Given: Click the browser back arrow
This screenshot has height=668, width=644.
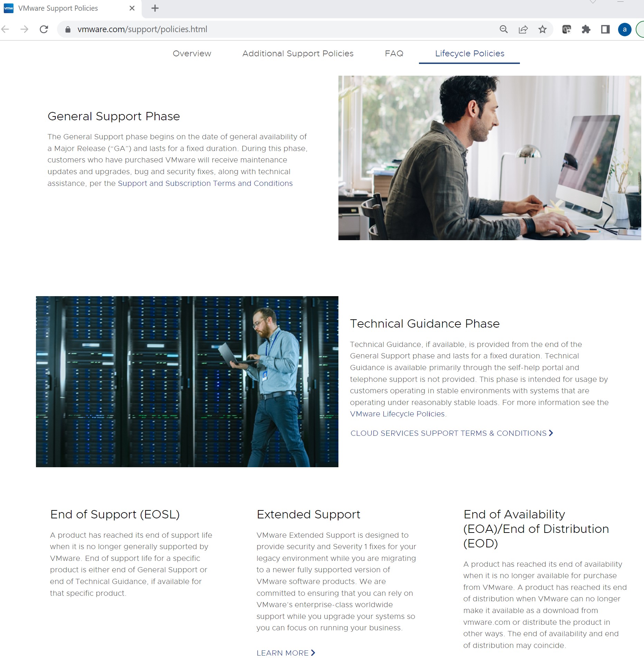Looking at the screenshot, I should tap(5, 29).
